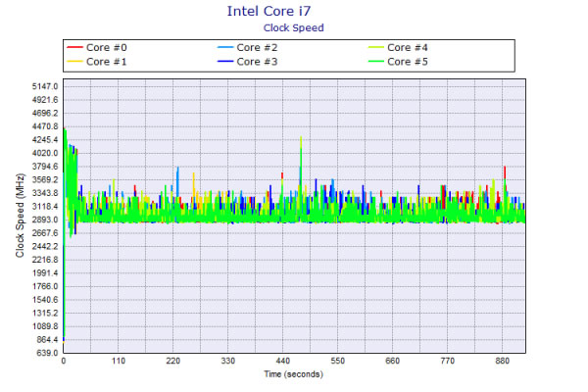This screenshot has width=588, height=392.
Task: Click the 4696.2 y-axis value
Action: [x=45, y=114]
